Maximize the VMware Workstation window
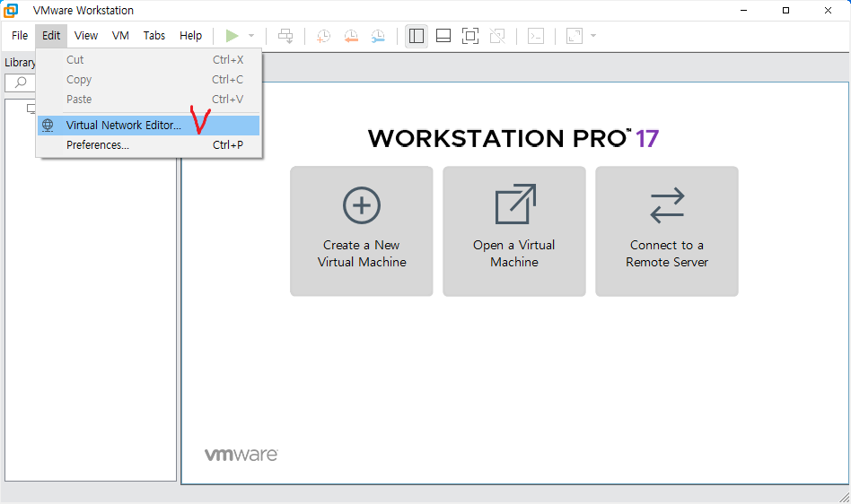This screenshot has width=851, height=504. tap(785, 10)
